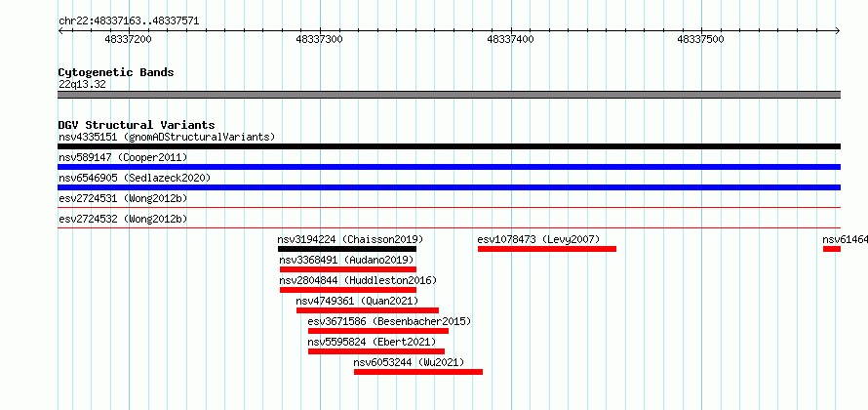The image size is (868, 410).
Task: Open nsv3368491 (Audano2019) label
Action: 346,260
